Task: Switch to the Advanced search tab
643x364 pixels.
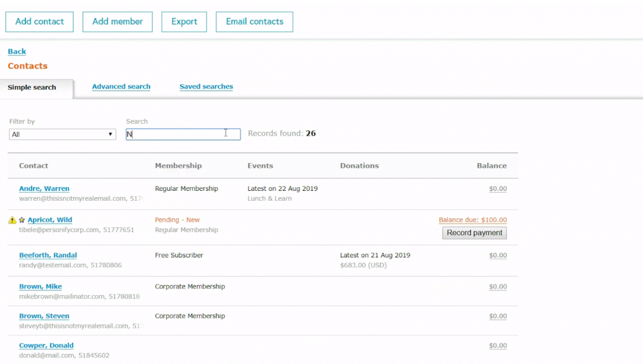Action: pyautogui.click(x=121, y=87)
